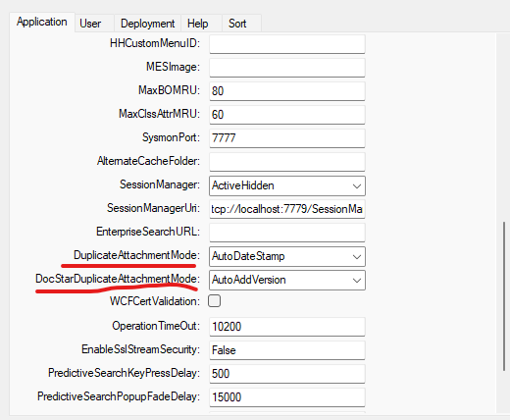Viewport: 510px width, 420px height.
Task: Click the EnterpriseSearchURL input field
Action: pos(287,233)
